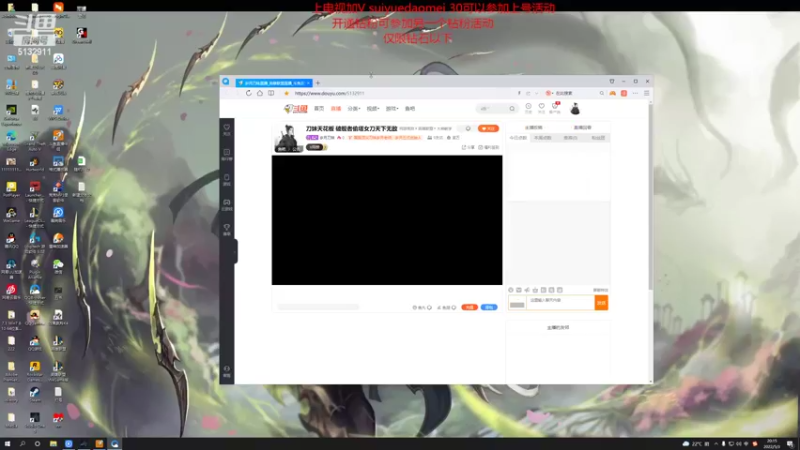Image resolution: width=800 pixels, height=450 pixels.
Task: Click the orange follow 关注 button
Action: (488, 129)
